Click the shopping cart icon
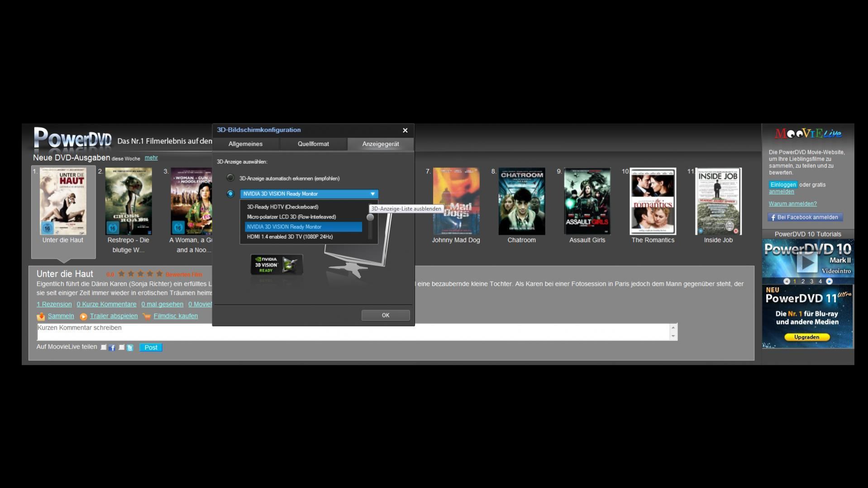 pyautogui.click(x=147, y=316)
